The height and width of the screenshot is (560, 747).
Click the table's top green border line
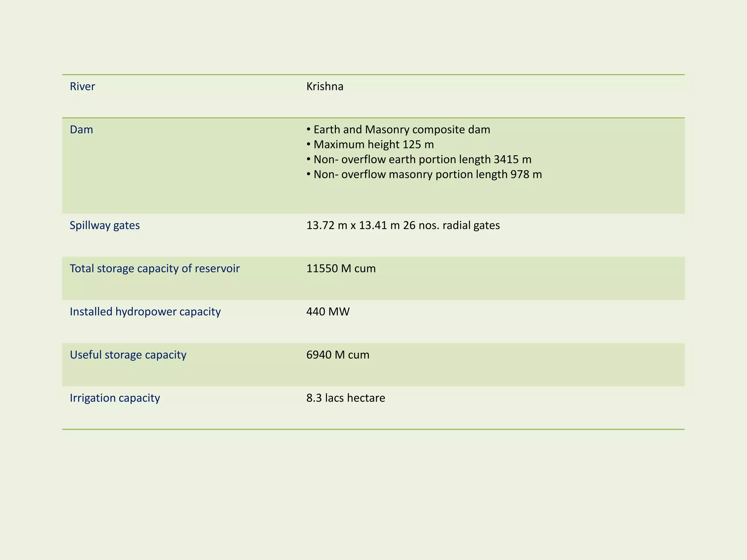pos(373,75)
